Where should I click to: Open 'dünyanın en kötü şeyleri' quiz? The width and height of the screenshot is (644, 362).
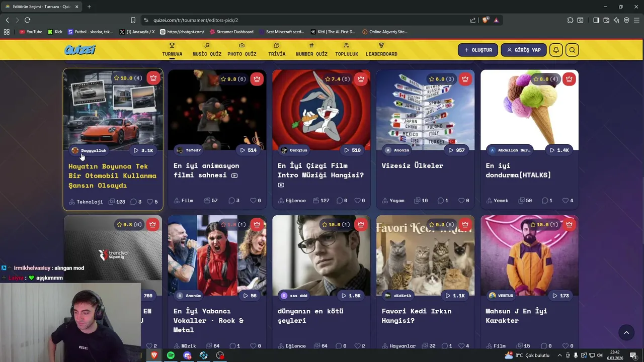[310, 315]
